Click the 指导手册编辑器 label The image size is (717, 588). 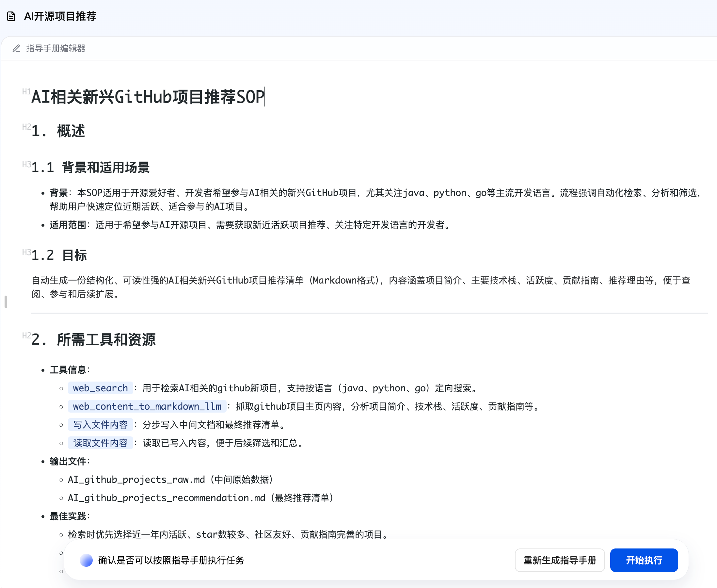(x=56, y=48)
